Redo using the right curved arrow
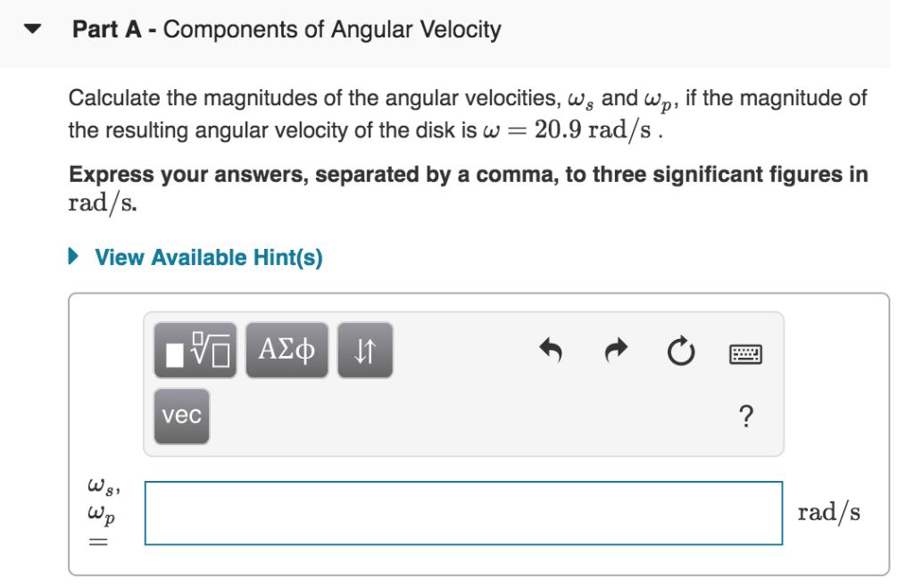 pos(616,351)
